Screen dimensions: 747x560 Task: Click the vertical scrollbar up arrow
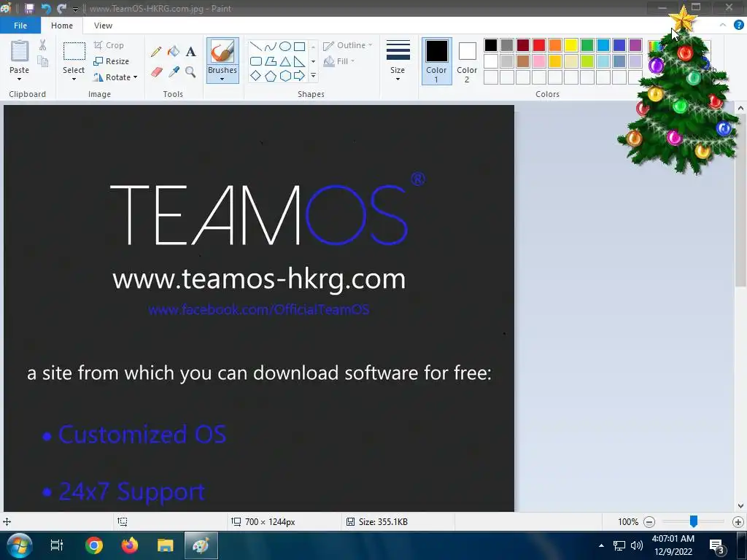coord(740,109)
